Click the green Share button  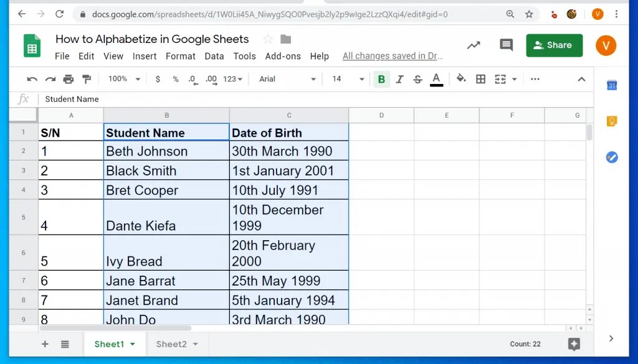[554, 45]
